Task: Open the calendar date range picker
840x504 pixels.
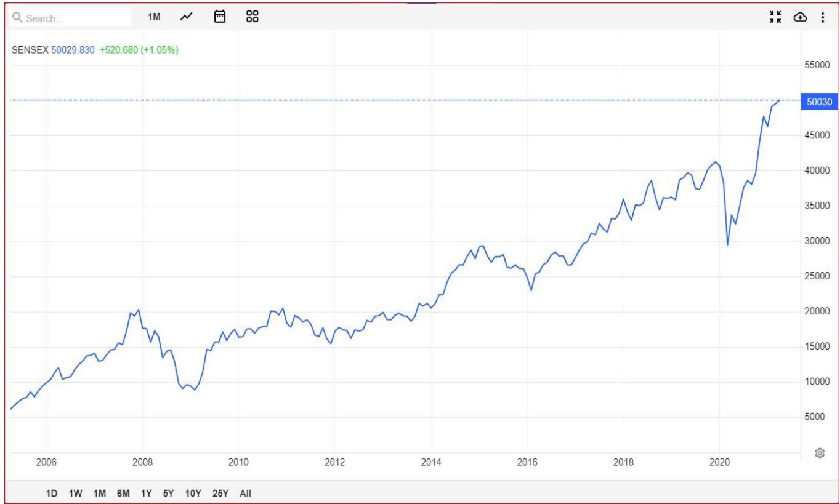Action: 219,17
